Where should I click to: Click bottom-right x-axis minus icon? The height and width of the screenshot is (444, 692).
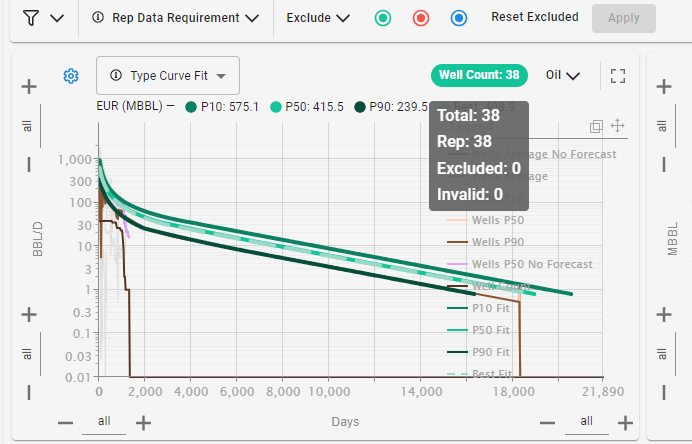pos(547,423)
